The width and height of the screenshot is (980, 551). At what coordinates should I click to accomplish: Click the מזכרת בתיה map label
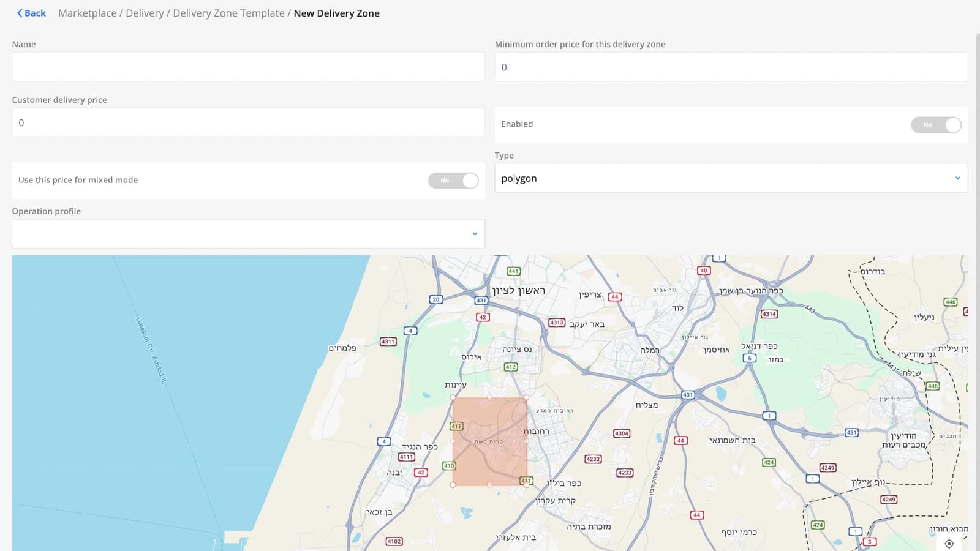coord(589,527)
